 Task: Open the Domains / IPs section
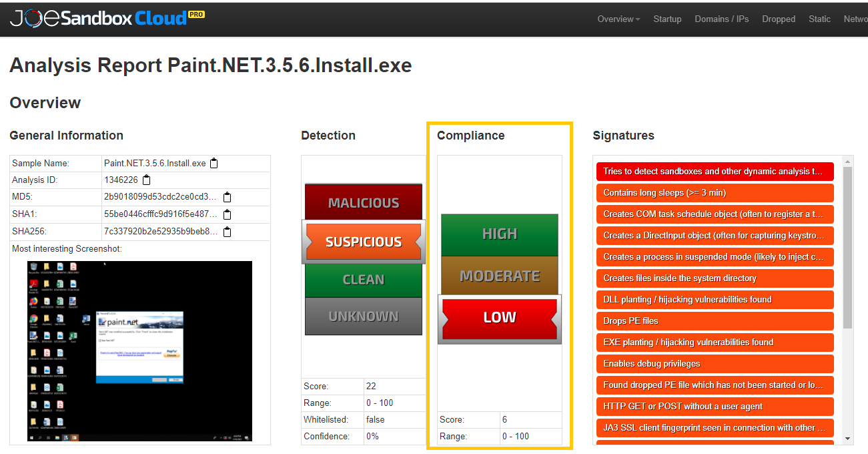click(x=721, y=19)
